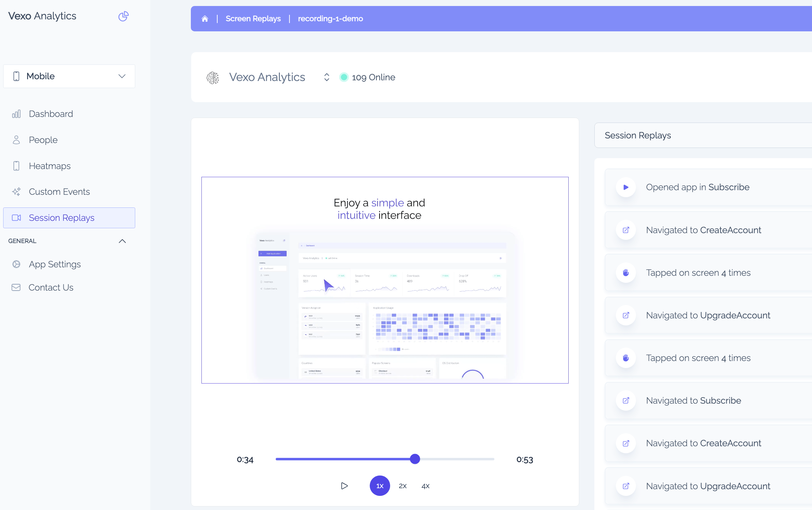This screenshot has height=510, width=812.
Task: Select 1x playback speed
Action: click(380, 486)
